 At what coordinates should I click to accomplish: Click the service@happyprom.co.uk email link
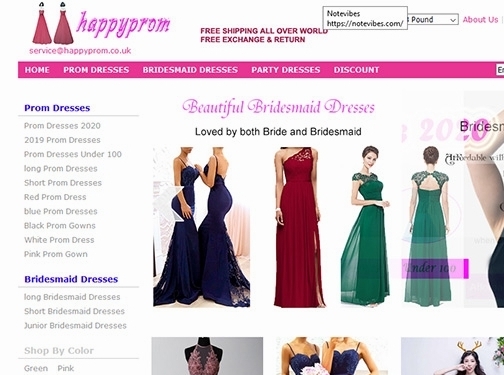click(x=80, y=51)
